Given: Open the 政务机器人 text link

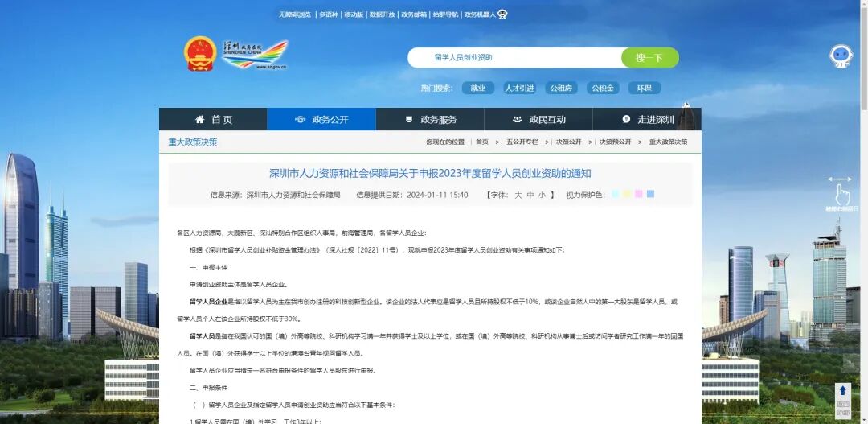Looking at the screenshot, I should click(480, 14).
